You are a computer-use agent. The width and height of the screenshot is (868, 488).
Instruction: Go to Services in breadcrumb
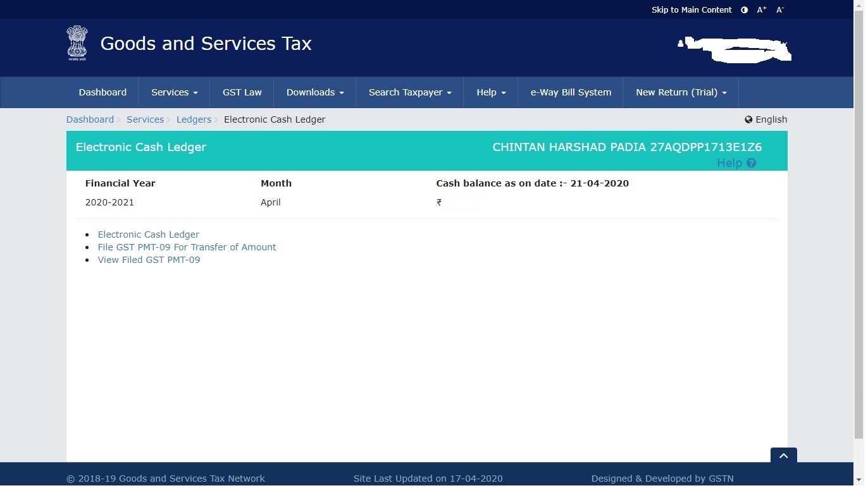click(145, 119)
